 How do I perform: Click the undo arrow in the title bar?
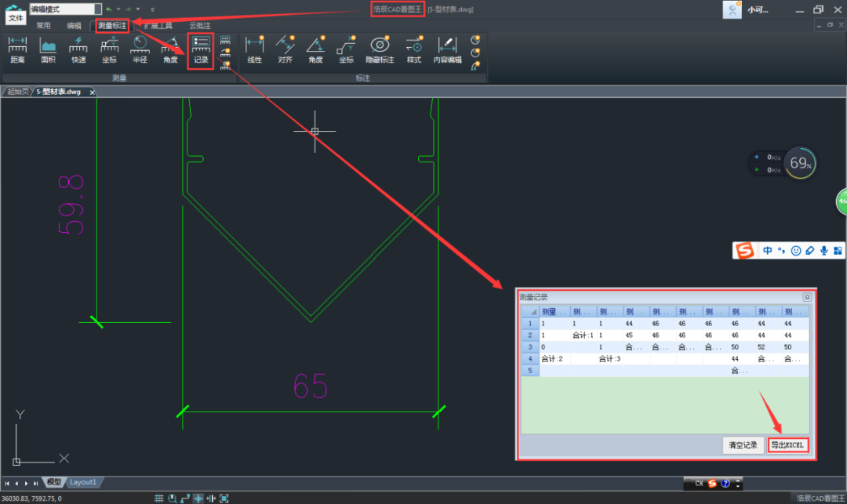click(x=109, y=9)
